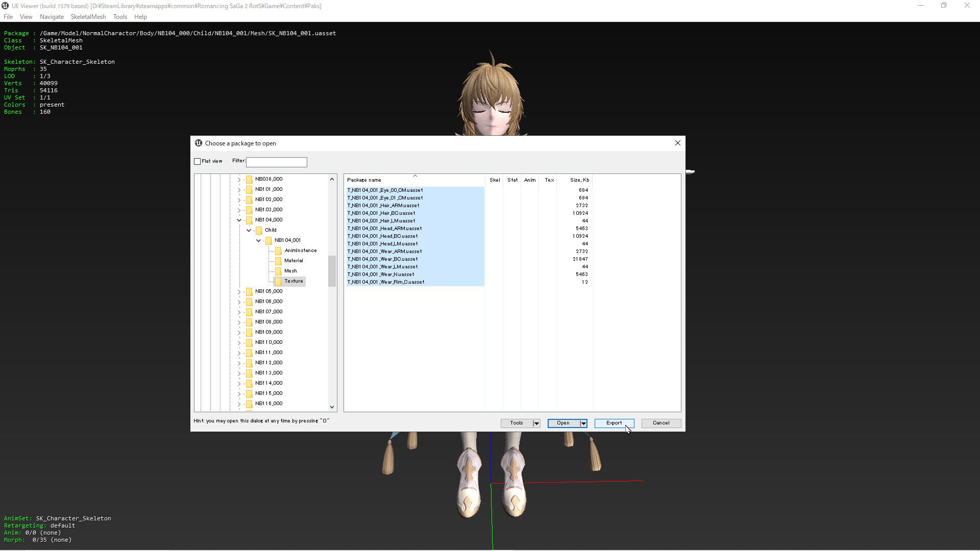The width and height of the screenshot is (980, 551).
Task: Click the Skel column header
Action: pos(494,180)
